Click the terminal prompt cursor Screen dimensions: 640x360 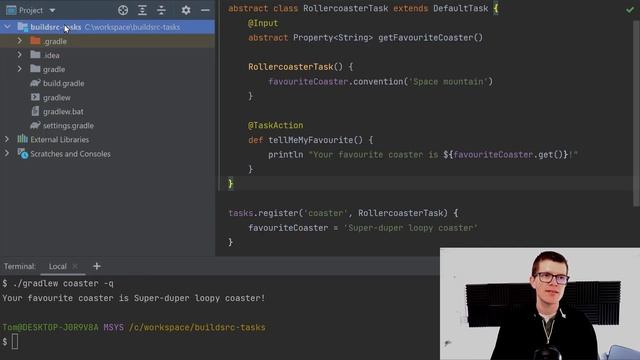[15, 342]
